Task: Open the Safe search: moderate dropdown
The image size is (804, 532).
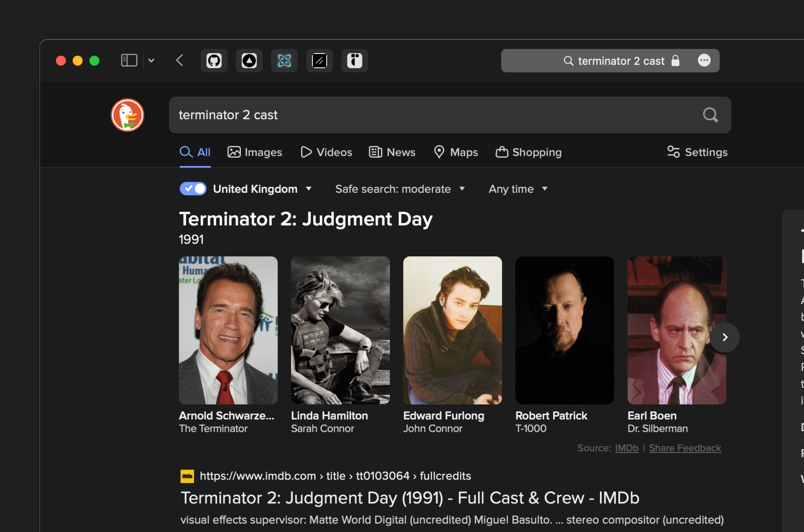Action: click(400, 189)
